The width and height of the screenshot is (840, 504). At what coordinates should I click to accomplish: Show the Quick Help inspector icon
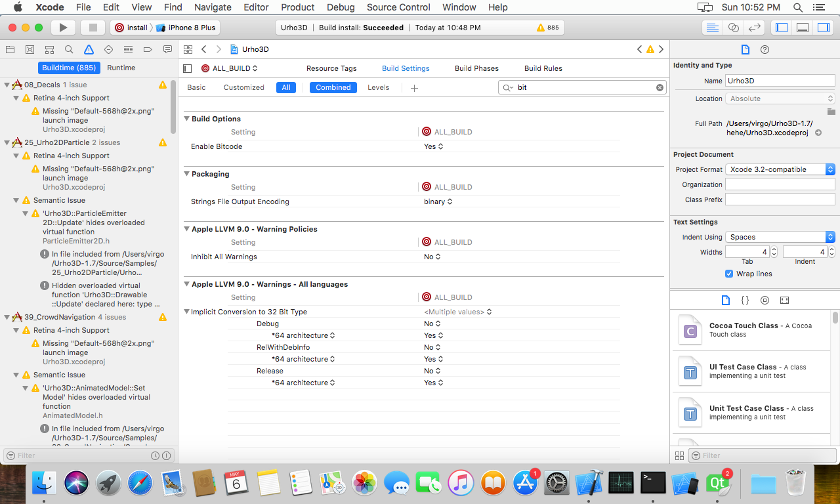click(765, 49)
